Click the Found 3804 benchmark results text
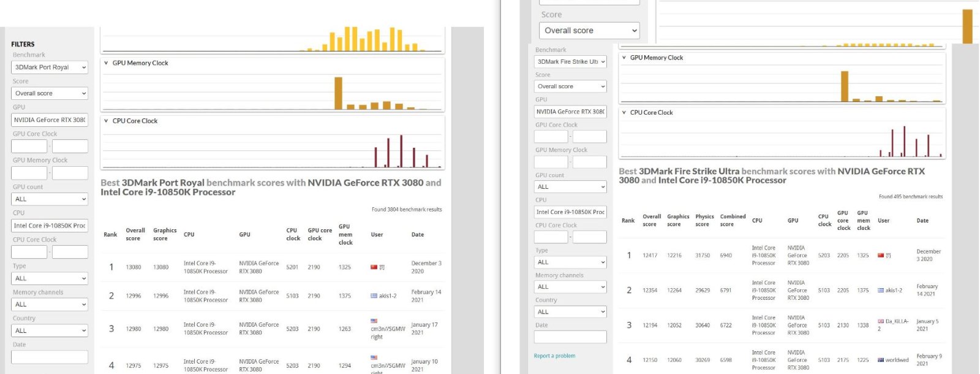The width and height of the screenshot is (980, 374). pos(407,209)
